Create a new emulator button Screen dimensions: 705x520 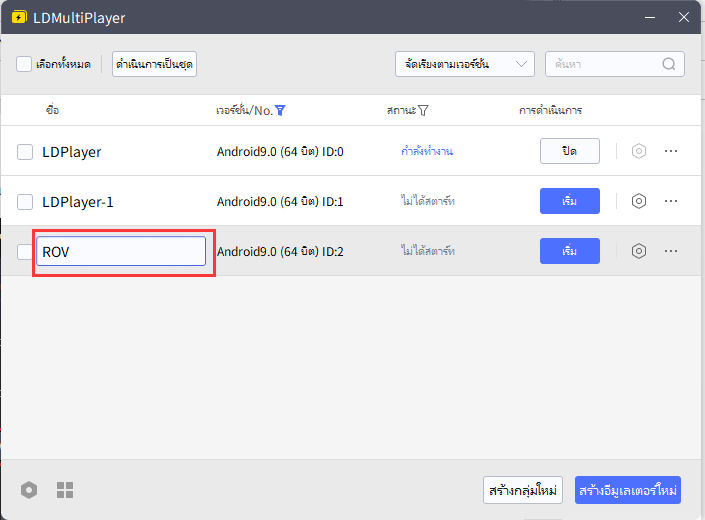(628, 490)
